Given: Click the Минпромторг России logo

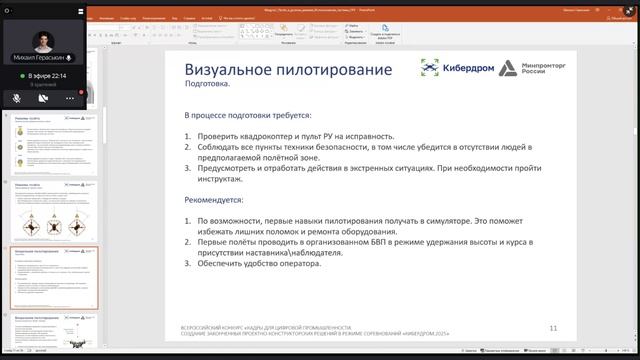Looking at the screenshot, I should tap(532, 68).
